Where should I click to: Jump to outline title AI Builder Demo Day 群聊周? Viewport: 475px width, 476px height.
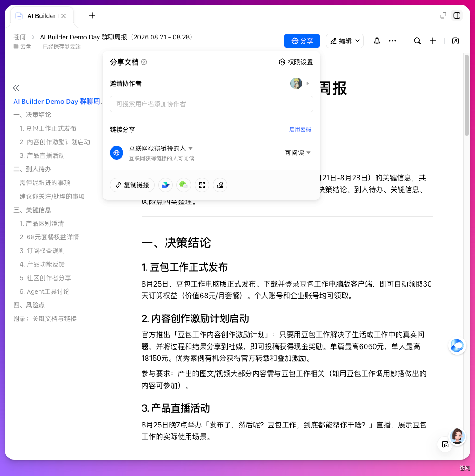(x=58, y=102)
